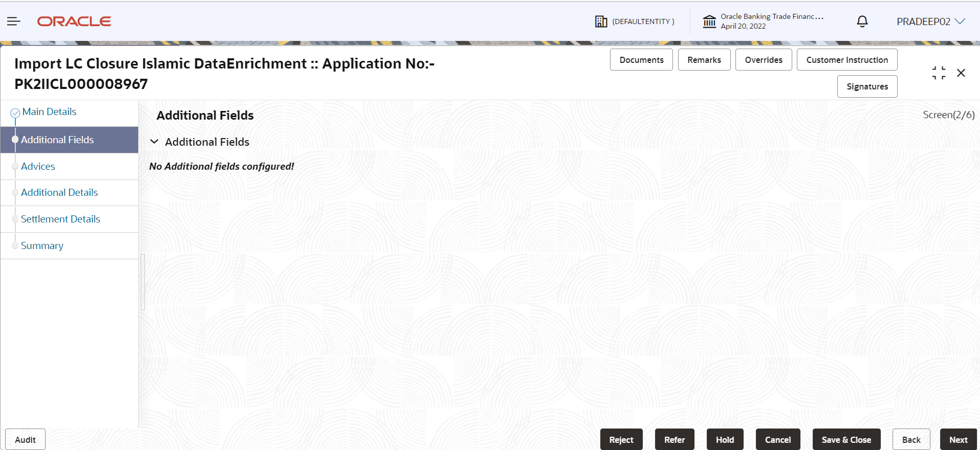
Task: Click Save & Close
Action: point(846,440)
